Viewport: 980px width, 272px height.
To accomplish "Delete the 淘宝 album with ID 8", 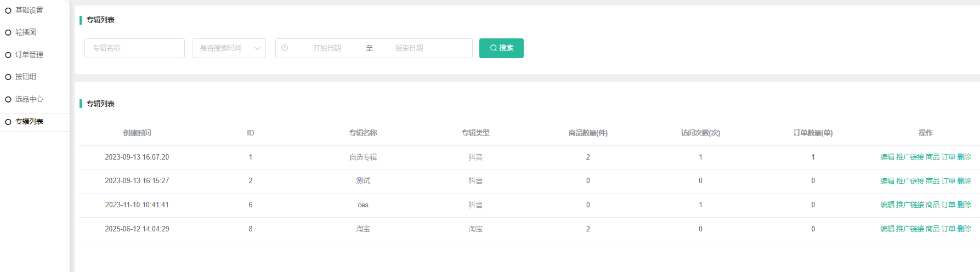I will point(964,229).
